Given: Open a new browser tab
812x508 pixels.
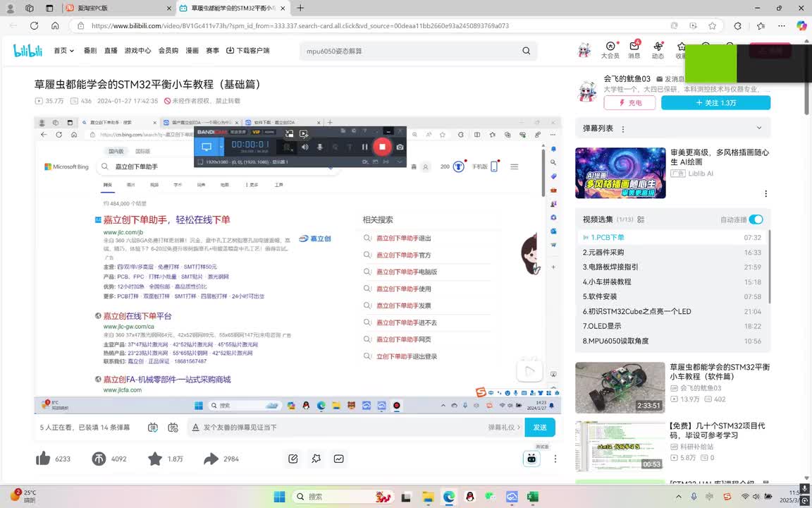Looking at the screenshot, I should (x=300, y=8).
